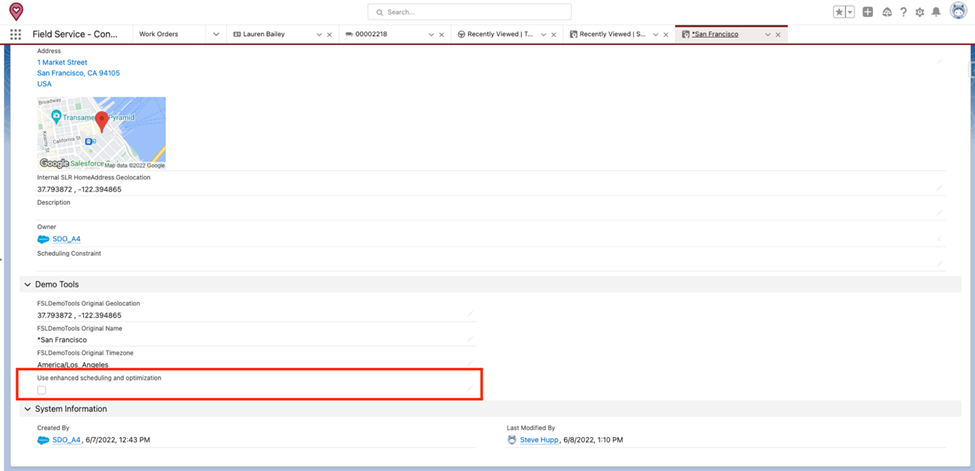Open the Help question mark icon

click(x=903, y=12)
